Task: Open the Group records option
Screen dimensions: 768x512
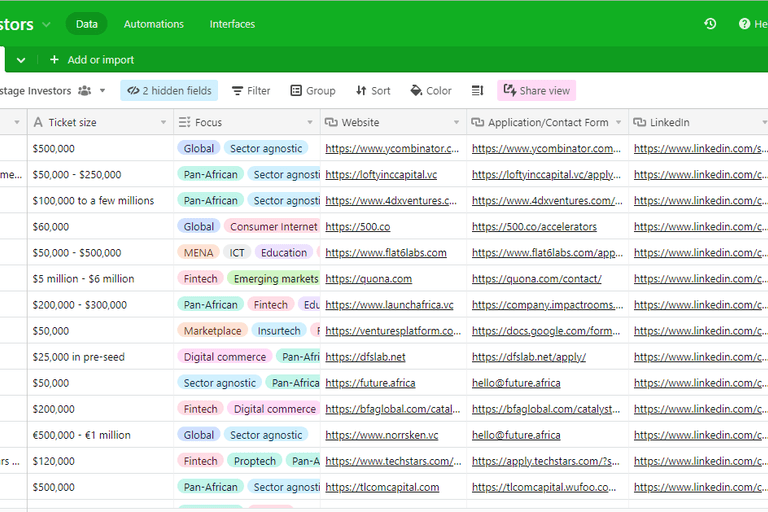Action: point(312,91)
